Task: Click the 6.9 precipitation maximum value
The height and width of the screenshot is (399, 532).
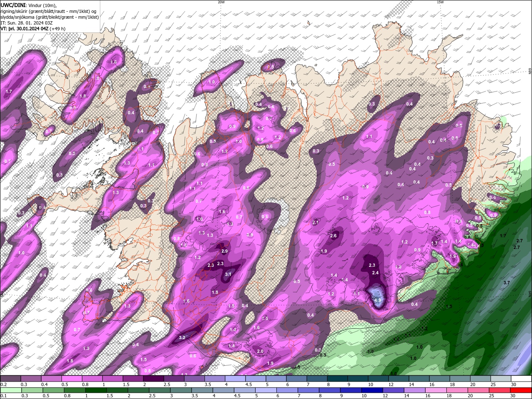Action: tap(378, 300)
